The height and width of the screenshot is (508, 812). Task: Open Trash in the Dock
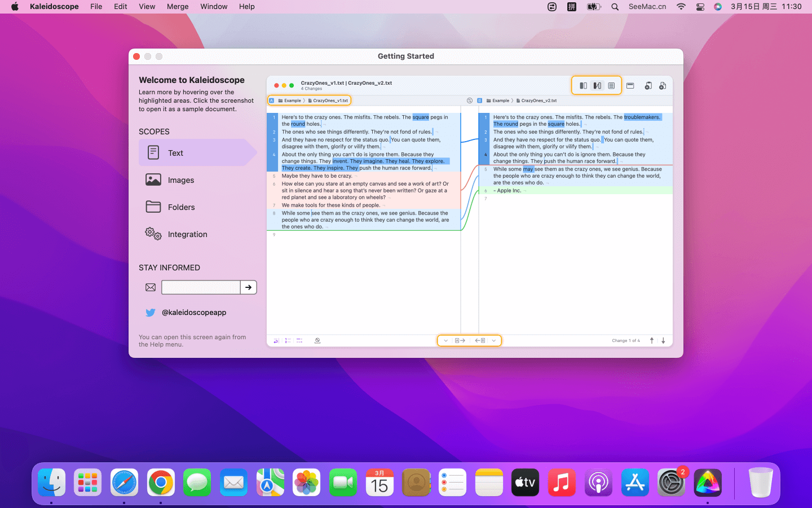coord(760,483)
